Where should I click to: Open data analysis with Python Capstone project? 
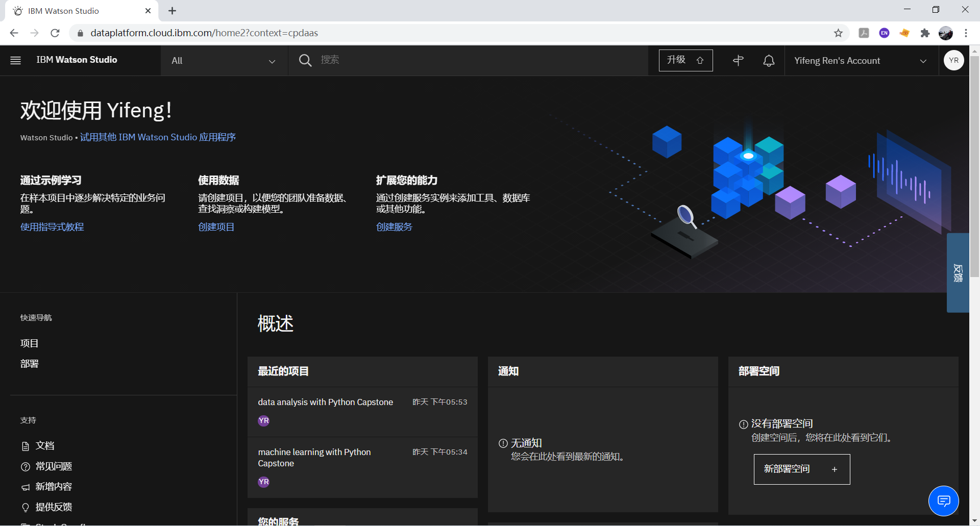click(x=325, y=402)
